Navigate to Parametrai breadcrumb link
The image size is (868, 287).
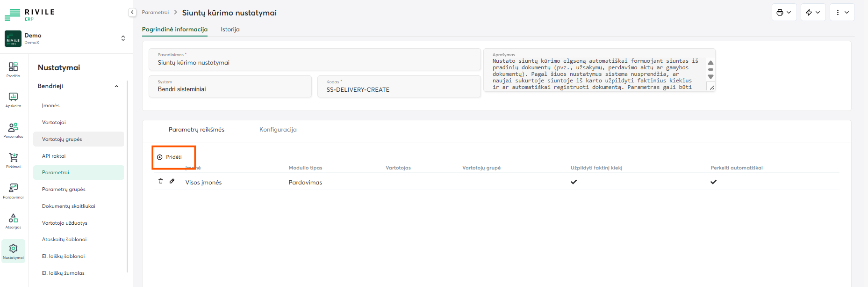click(155, 13)
